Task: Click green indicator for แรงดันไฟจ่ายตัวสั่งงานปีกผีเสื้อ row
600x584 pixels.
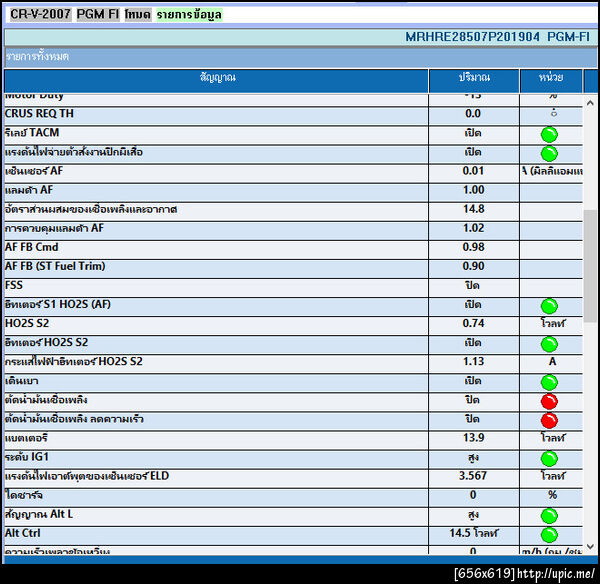Action: pyautogui.click(x=549, y=153)
